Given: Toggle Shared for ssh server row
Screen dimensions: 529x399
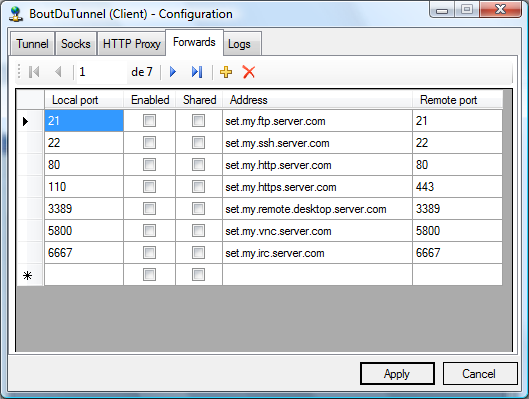Looking at the screenshot, I should coord(198,143).
